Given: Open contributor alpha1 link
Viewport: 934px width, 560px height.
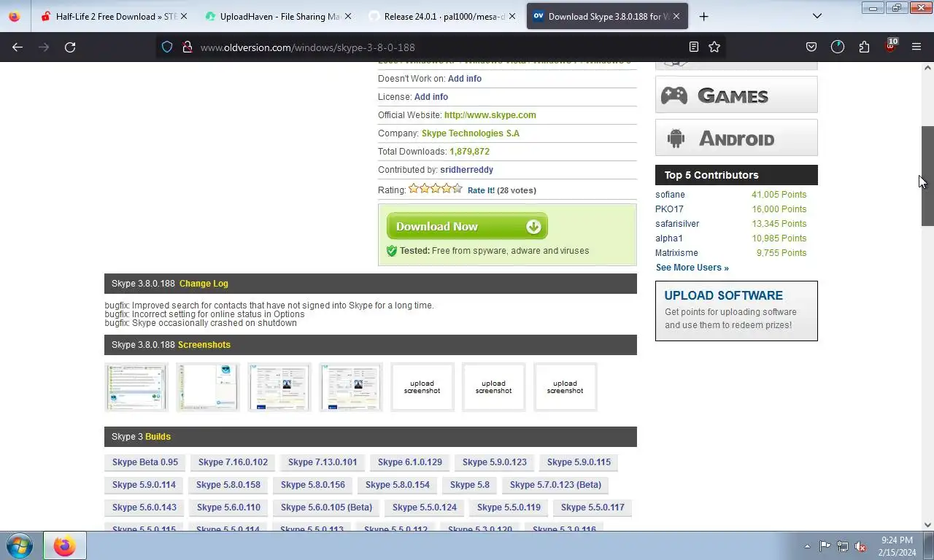Looking at the screenshot, I should coord(669,238).
